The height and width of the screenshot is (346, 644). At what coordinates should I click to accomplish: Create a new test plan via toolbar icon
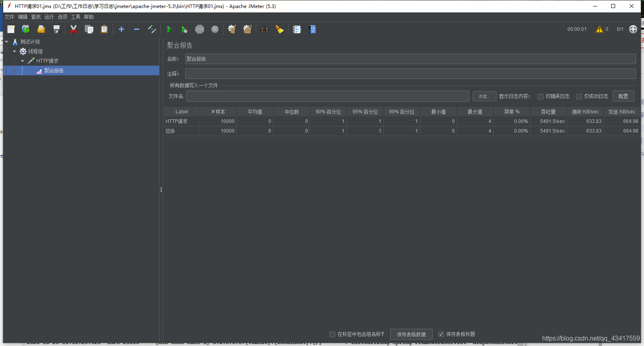click(11, 29)
